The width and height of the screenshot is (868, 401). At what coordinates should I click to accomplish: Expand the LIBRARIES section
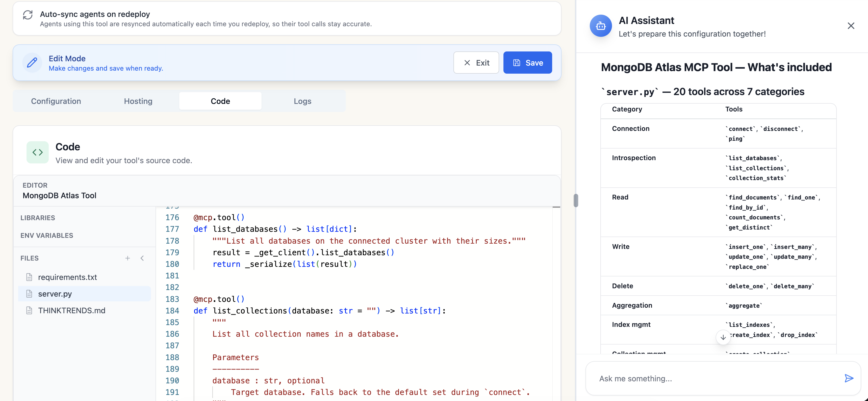pos(38,218)
